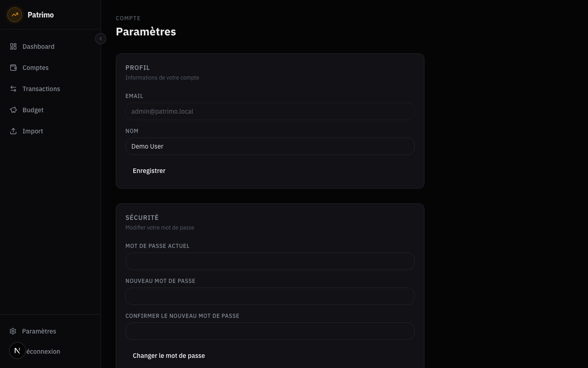588x368 pixels.
Task: Open the Comptes navigation entry
Action: click(x=35, y=68)
